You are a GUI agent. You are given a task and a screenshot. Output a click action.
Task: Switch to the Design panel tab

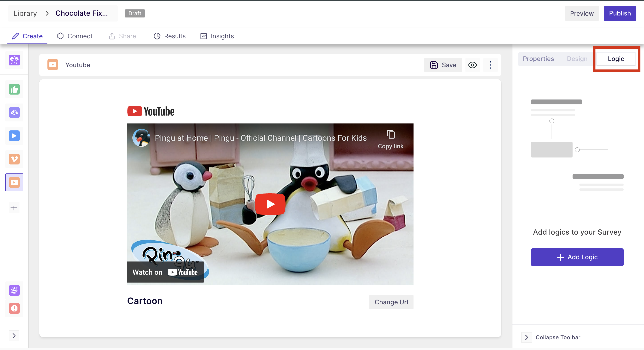pos(577,59)
